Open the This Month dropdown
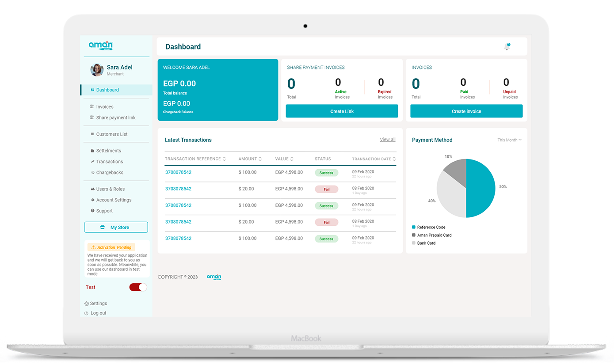Viewport: 614px width, 364px height. tap(509, 140)
